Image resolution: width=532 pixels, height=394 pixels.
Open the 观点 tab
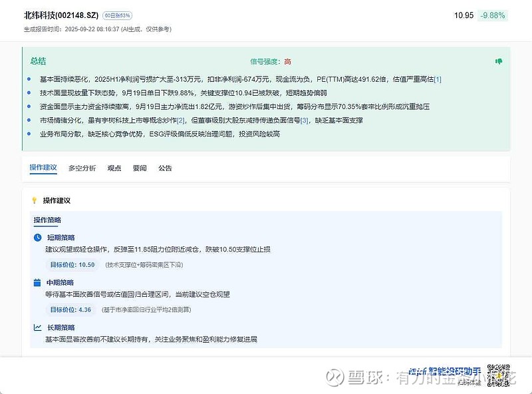114,168
